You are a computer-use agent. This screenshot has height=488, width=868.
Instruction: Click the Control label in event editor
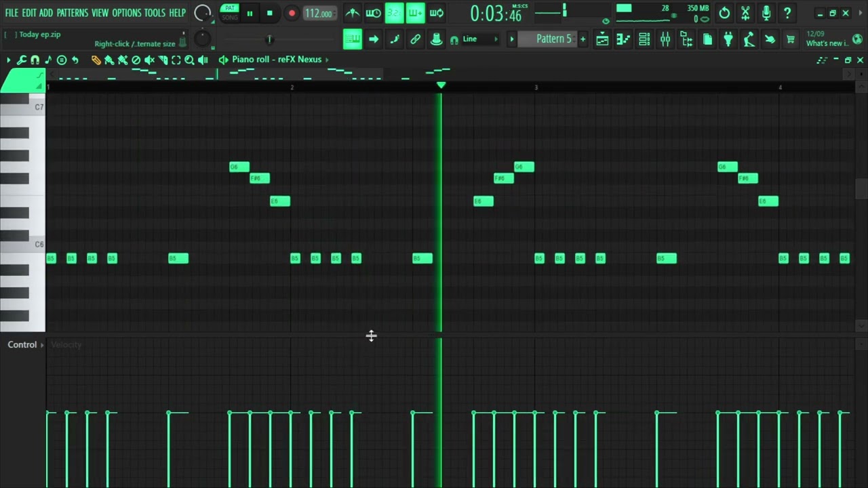pyautogui.click(x=22, y=345)
